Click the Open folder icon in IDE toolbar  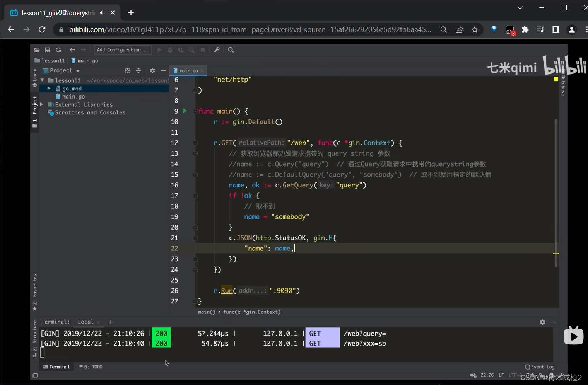click(37, 50)
